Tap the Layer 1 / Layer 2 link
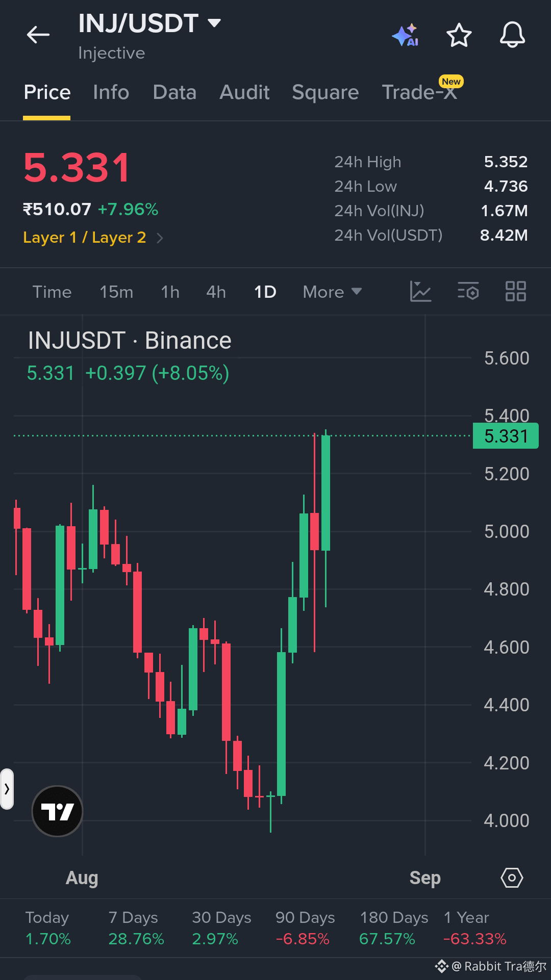Image resolution: width=551 pixels, height=980 pixels. 85,238
